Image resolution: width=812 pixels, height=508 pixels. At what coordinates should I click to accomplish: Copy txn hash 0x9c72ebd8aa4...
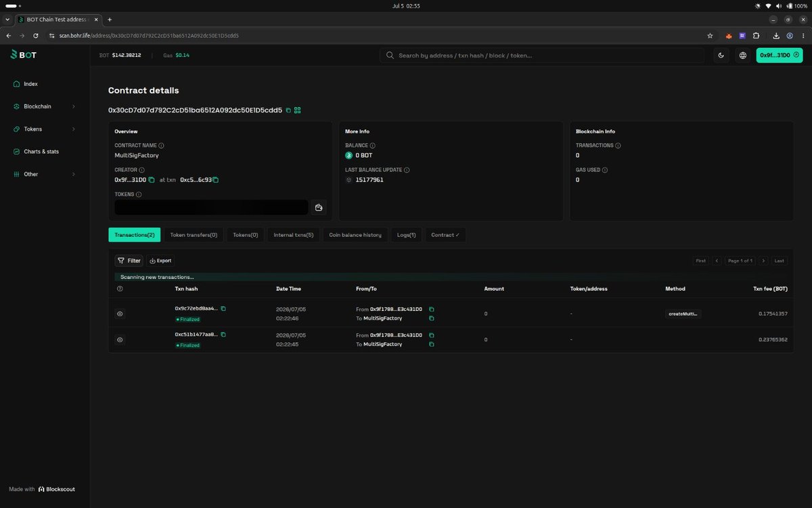point(223,309)
